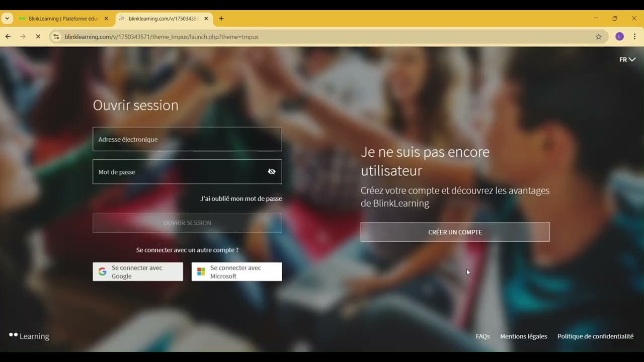This screenshot has height=362, width=644.
Task: Click the Adresse électronique input field
Action: point(187,139)
